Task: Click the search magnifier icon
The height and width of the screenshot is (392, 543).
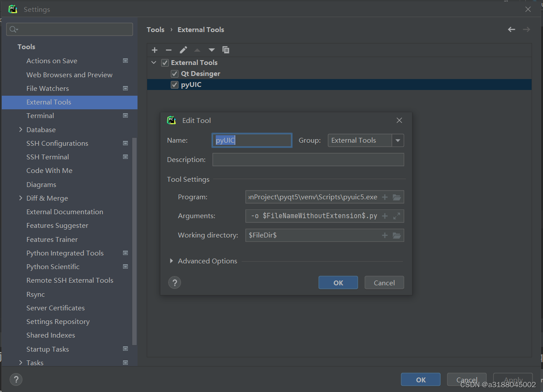Action: click(14, 29)
